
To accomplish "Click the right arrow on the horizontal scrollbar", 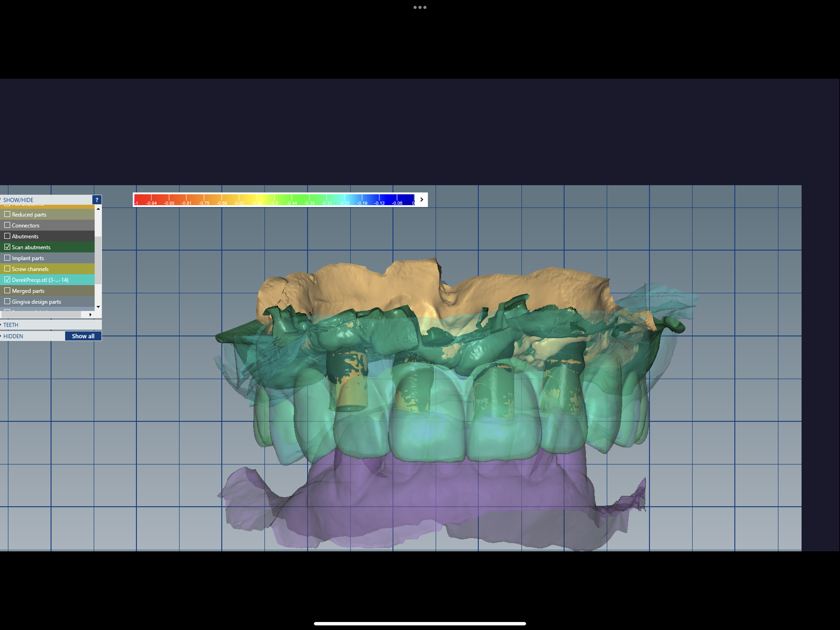I will [90, 315].
